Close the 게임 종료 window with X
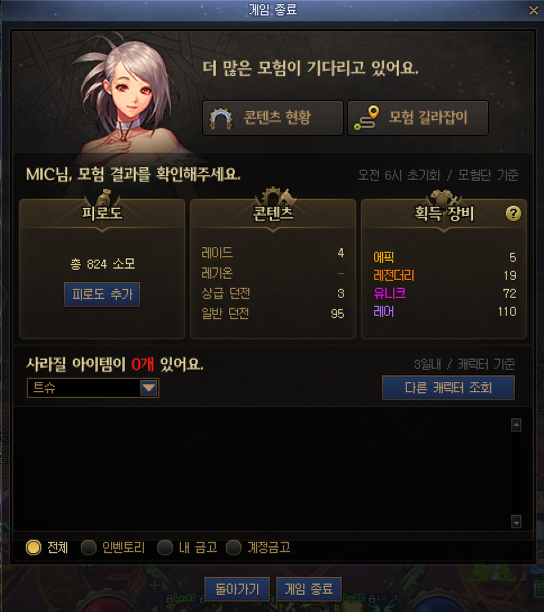The height and width of the screenshot is (612, 544). pos(533,10)
